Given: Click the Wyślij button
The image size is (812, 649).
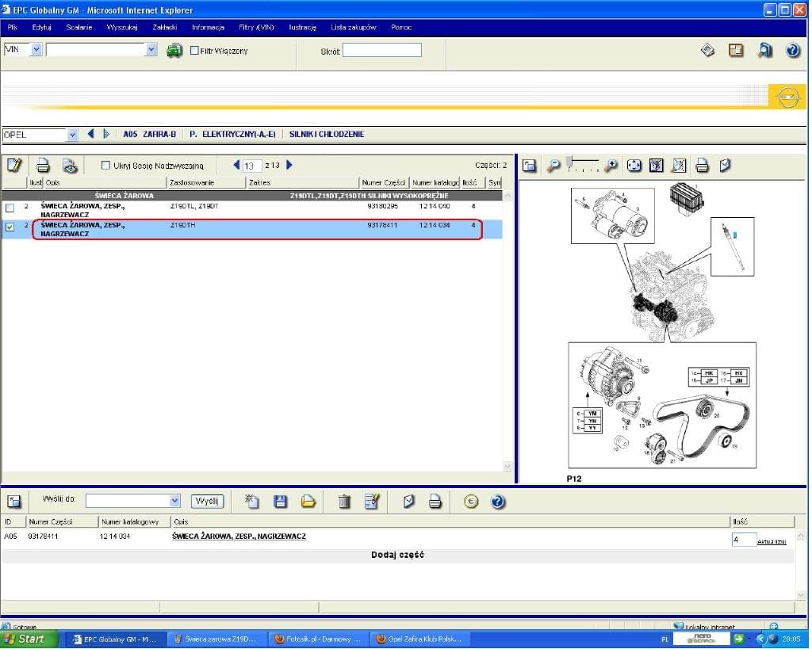Looking at the screenshot, I should pyautogui.click(x=207, y=501).
